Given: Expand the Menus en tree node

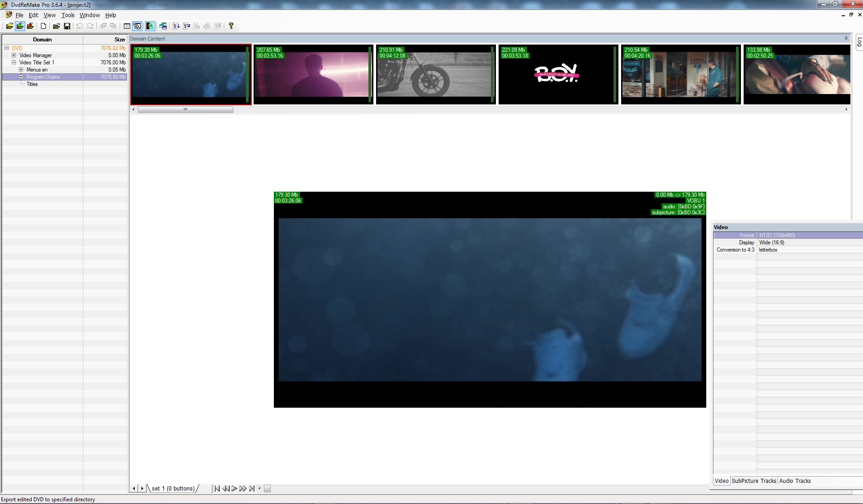Looking at the screenshot, I should pyautogui.click(x=21, y=70).
